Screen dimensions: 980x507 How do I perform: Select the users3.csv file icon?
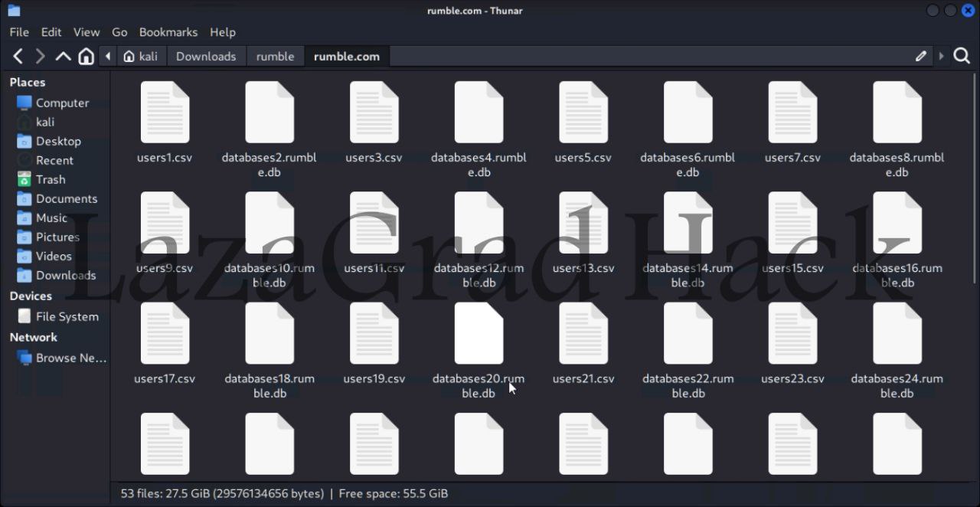point(374,113)
